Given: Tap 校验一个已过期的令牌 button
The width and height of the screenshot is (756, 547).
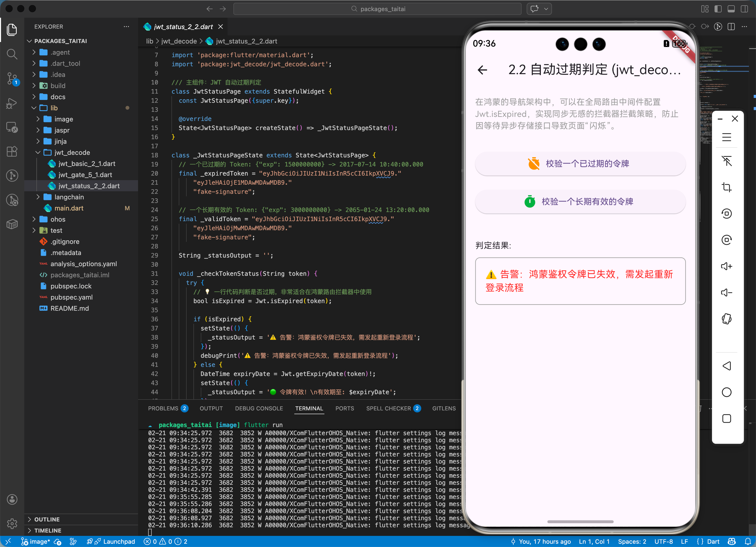Looking at the screenshot, I should [x=580, y=163].
